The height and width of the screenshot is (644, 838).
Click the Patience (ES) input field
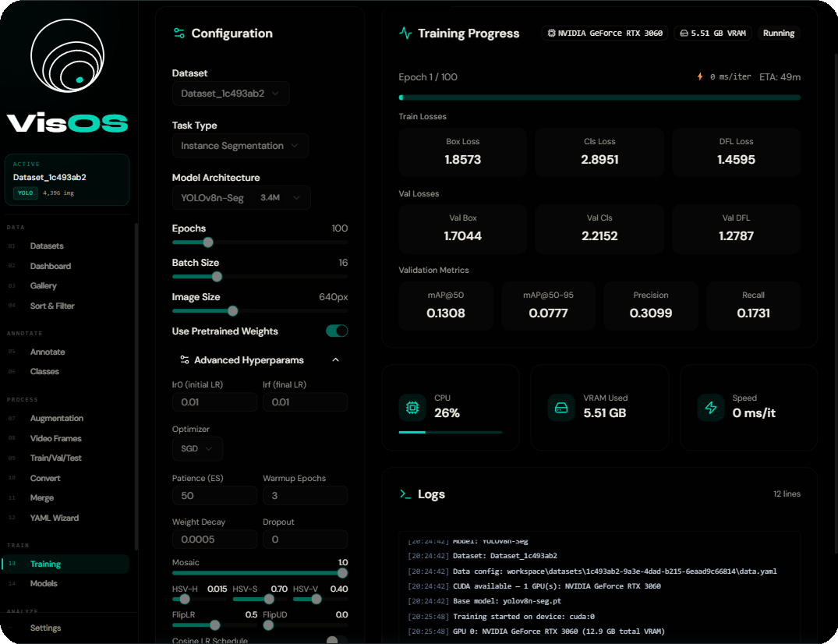[214, 495]
